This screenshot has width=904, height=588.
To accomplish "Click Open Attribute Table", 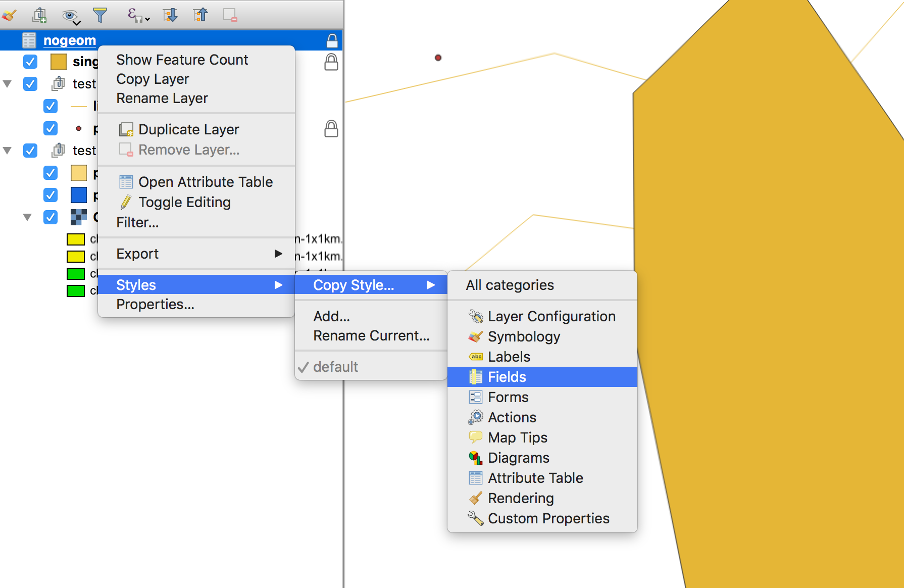I will [x=205, y=182].
